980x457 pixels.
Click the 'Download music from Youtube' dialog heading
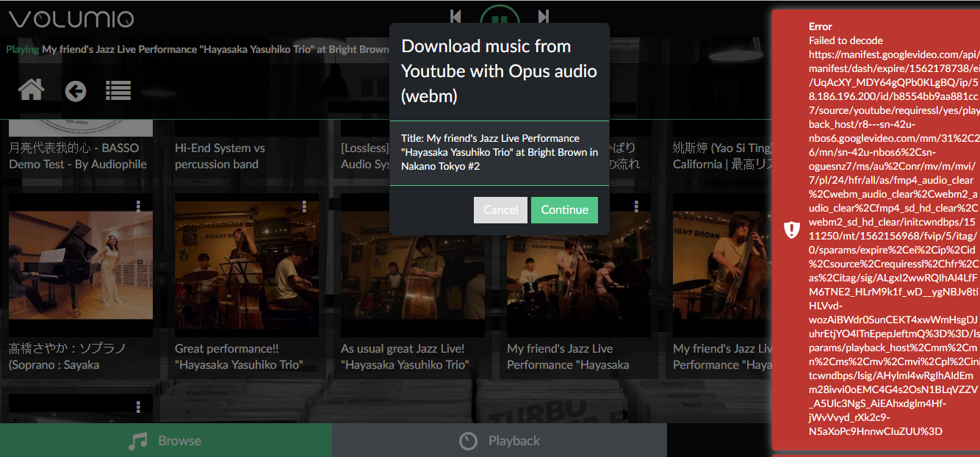point(499,71)
